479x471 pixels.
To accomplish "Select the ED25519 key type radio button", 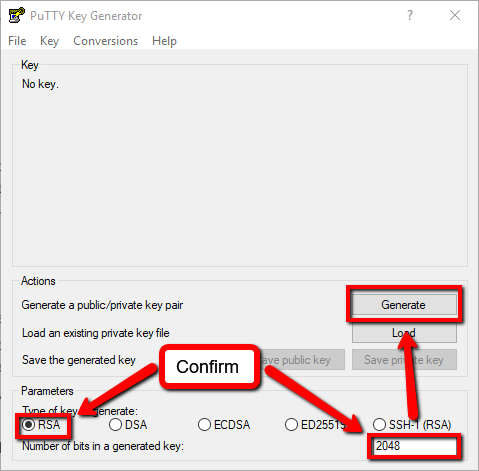I will coord(291,425).
